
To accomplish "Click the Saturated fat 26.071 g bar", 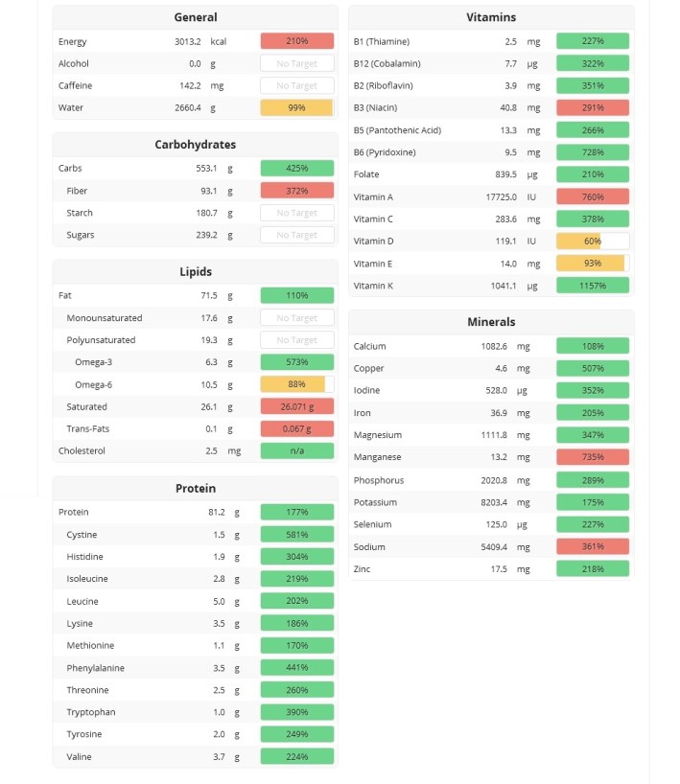I will [296, 406].
